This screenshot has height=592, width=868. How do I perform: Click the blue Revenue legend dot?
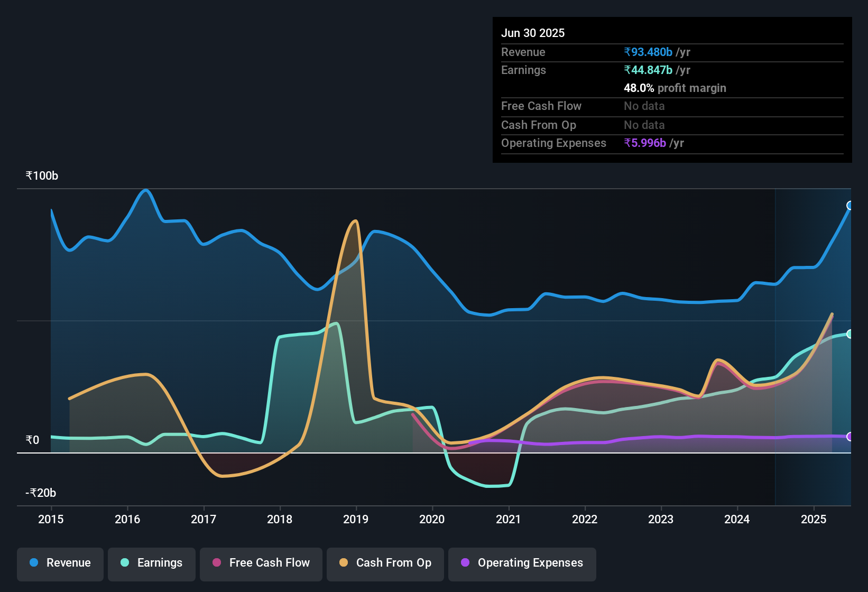(x=33, y=563)
